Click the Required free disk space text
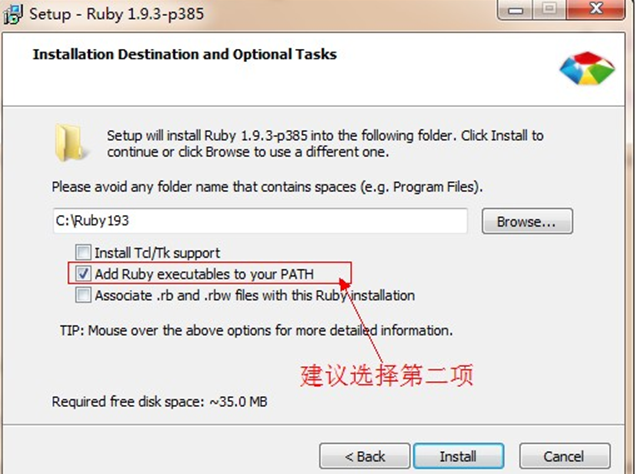 (159, 401)
